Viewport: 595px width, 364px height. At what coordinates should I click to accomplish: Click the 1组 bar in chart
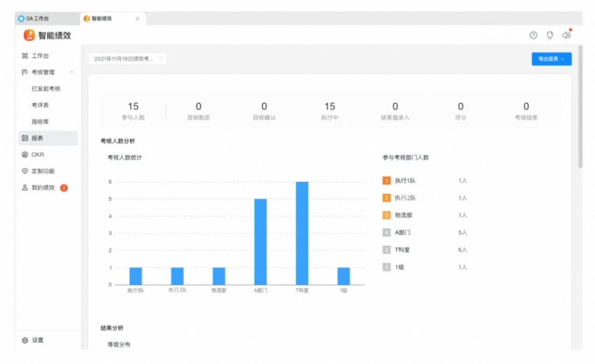click(343, 276)
